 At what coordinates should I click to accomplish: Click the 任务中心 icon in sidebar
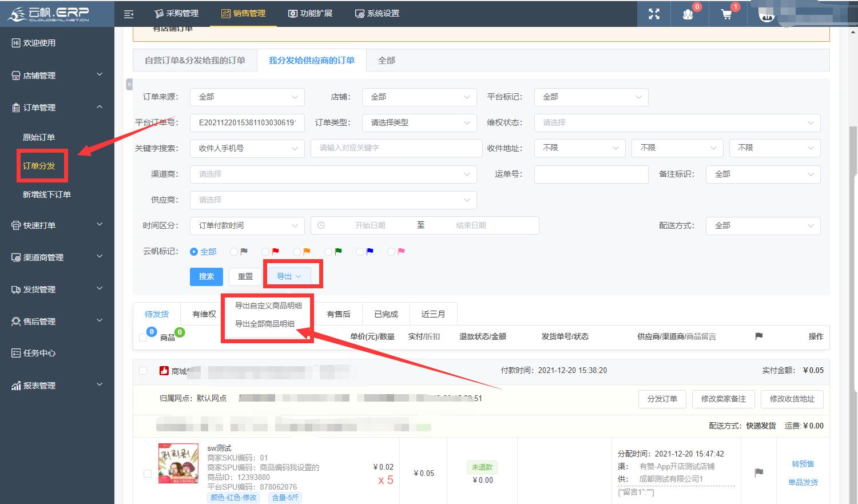click(x=16, y=353)
